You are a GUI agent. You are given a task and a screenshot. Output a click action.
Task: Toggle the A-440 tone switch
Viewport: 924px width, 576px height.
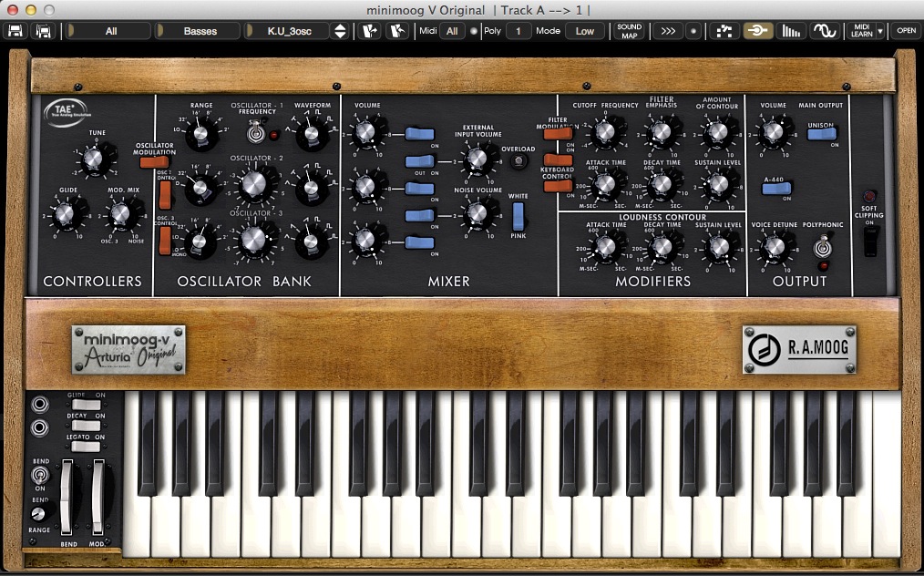[776, 189]
